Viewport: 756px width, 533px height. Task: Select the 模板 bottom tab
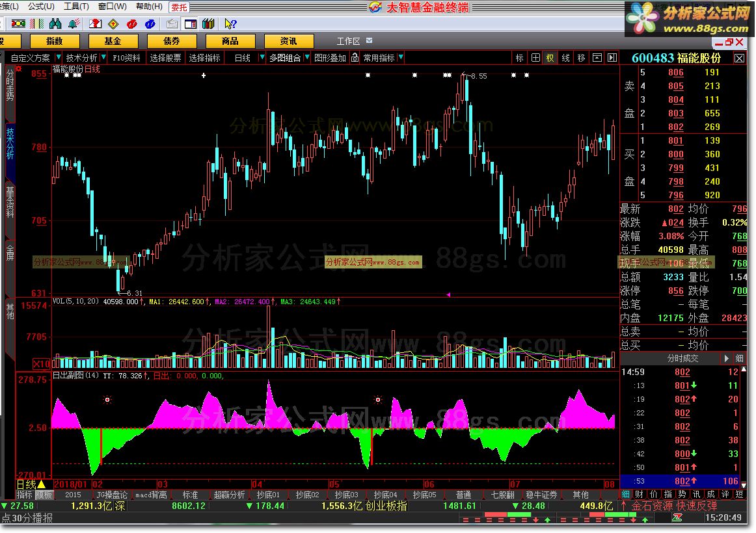click(44, 495)
